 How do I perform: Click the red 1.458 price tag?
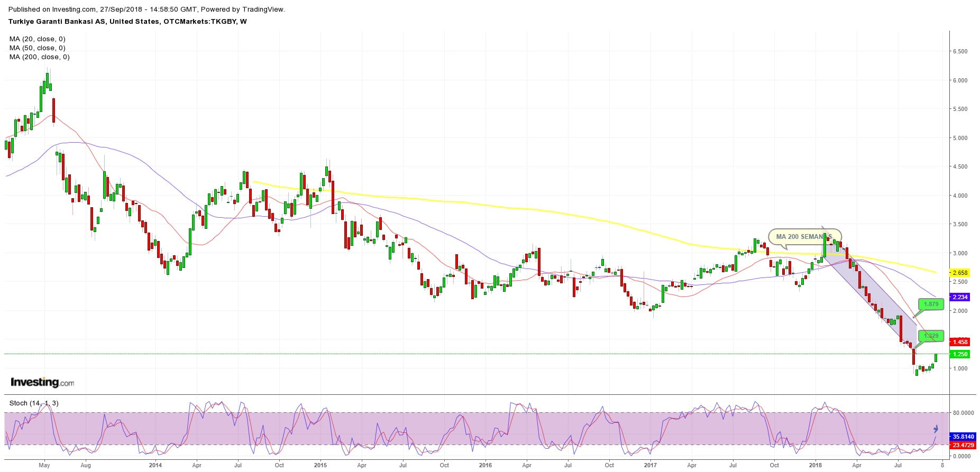pyautogui.click(x=959, y=342)
